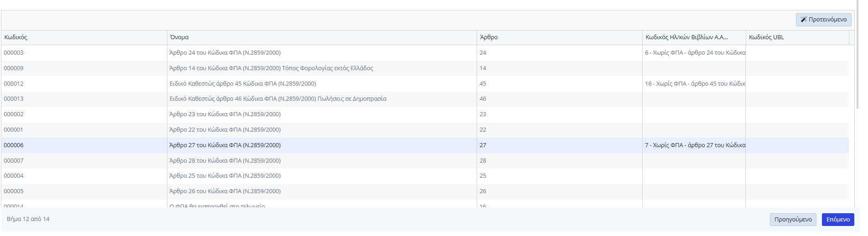Image resolution: width=868 pixels, height=236 pixels.
Task: Click the magic wand icon on Προτεινόμενο
Action: pos(803,20)
